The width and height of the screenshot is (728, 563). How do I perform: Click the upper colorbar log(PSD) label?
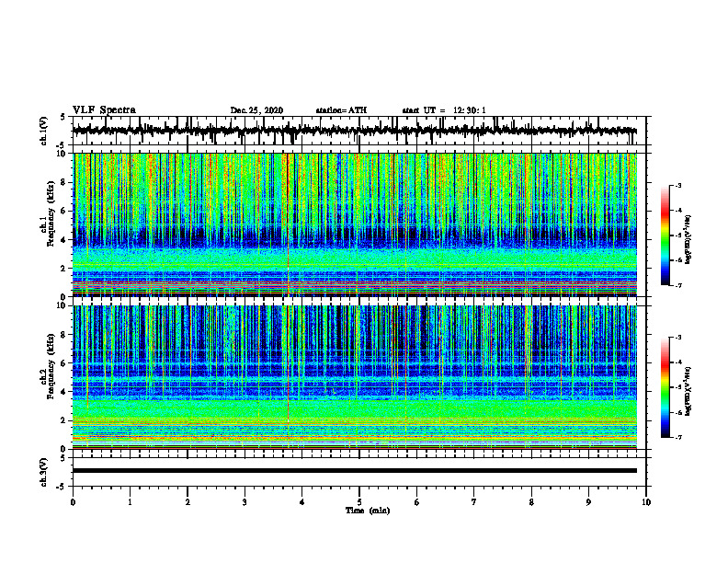[x=689, y=240]
